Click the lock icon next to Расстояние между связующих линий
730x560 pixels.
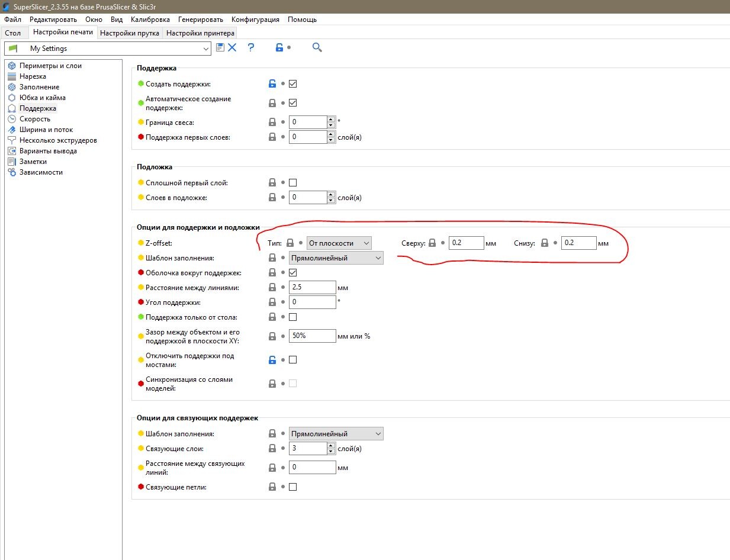click(272, 467)
